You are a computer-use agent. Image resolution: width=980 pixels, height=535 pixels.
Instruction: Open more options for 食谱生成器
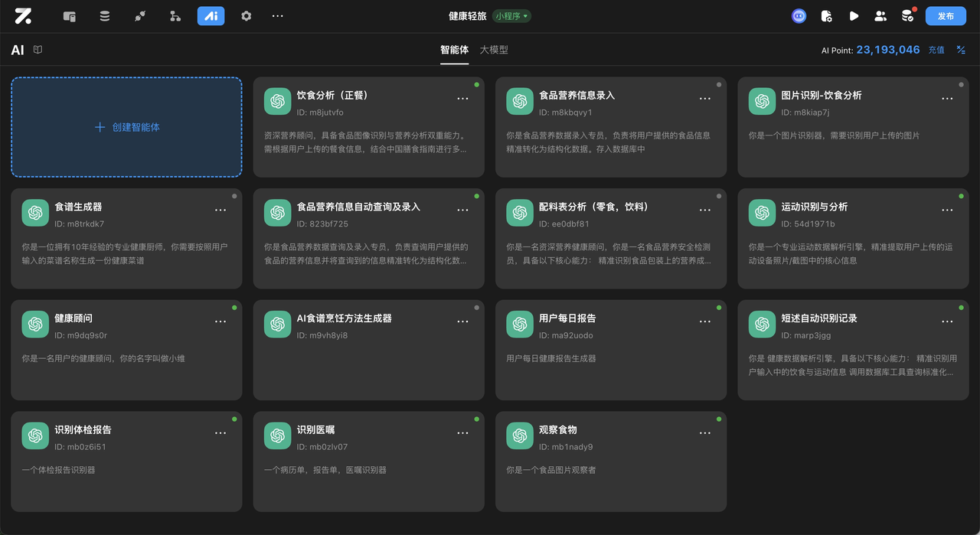pos(220,210)
